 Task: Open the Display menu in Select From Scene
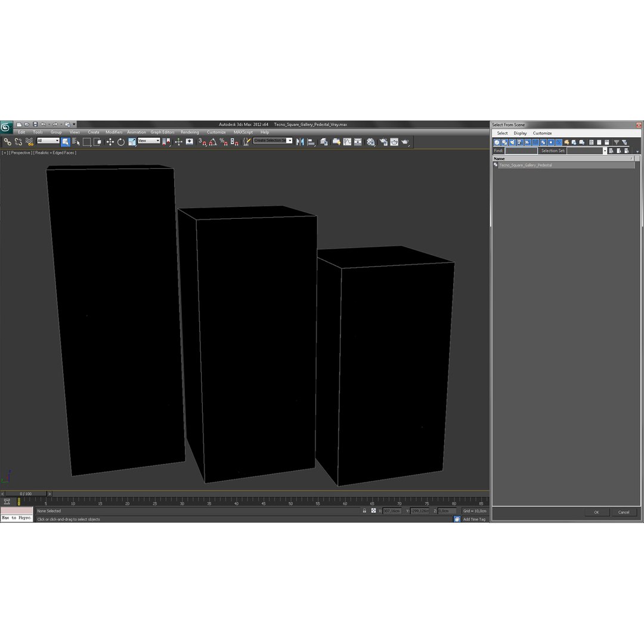click(520, 133)
